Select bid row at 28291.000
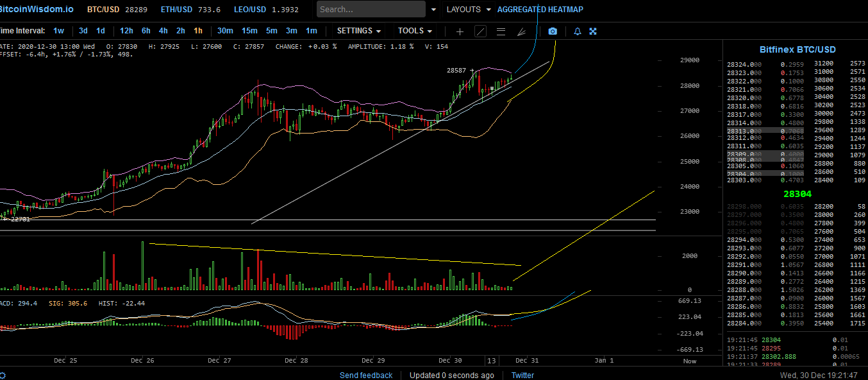Image resolution: width=868 pixels, height=380 pixels. tap(767, 264)
